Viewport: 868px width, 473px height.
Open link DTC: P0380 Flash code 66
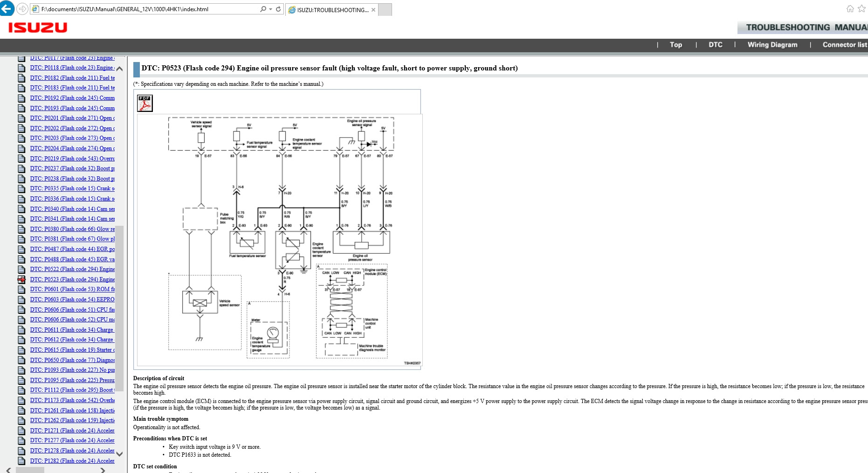coord(72,229)
